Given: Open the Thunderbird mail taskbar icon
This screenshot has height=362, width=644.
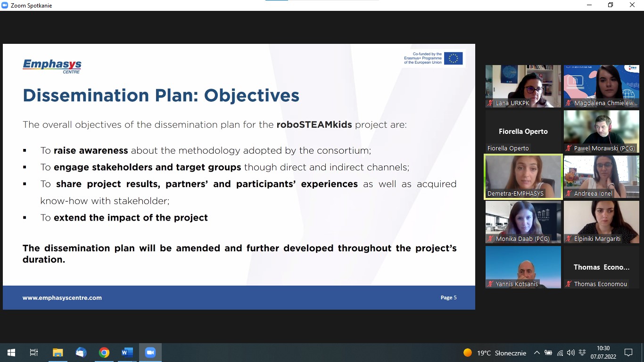Looking at the screenshot, I should tap(81, 353).
